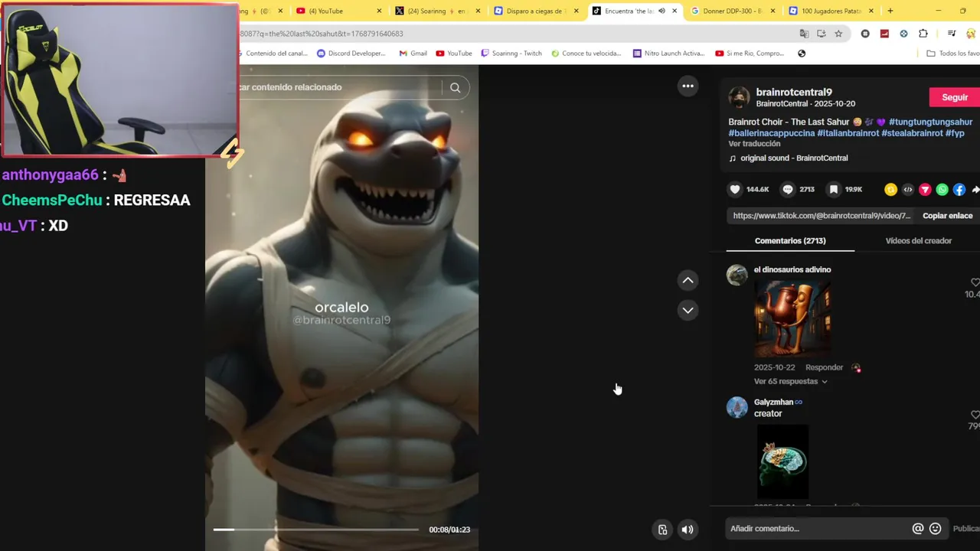980x551 pixels.
Task: Search related content magnifier icon
Action: tap(456, 87)
